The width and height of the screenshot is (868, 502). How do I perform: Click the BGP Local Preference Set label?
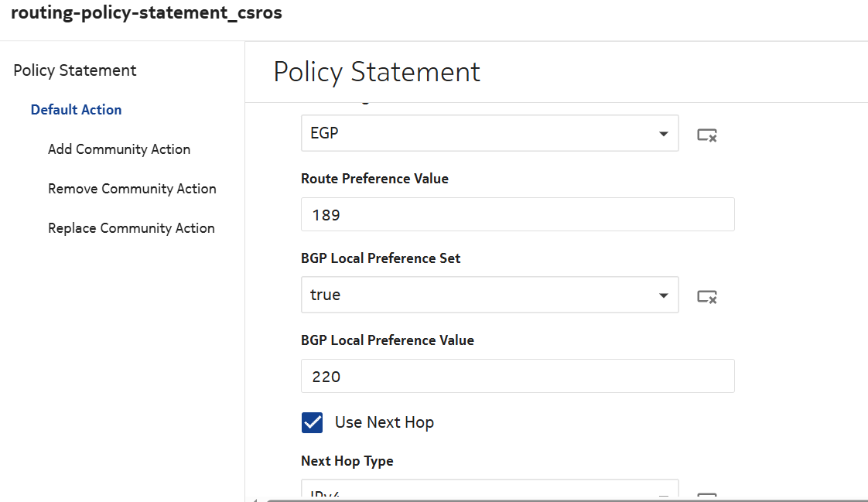pos(381,258)
